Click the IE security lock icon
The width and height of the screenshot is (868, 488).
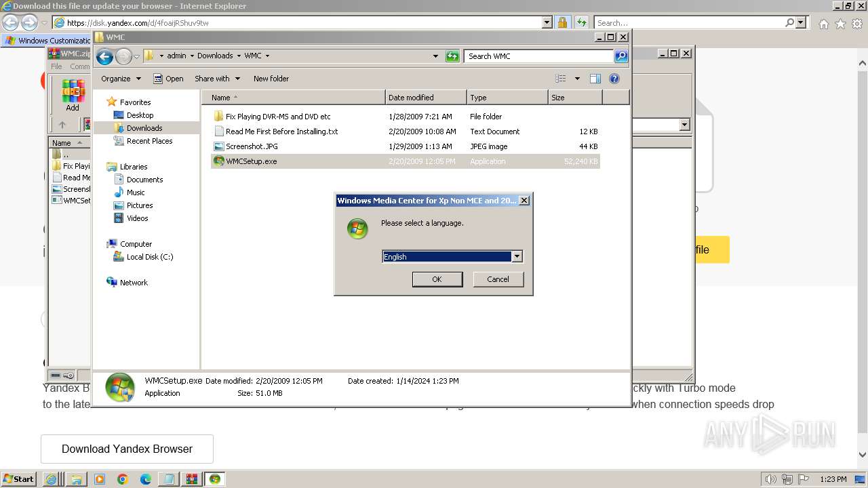(x=562, y=22)
